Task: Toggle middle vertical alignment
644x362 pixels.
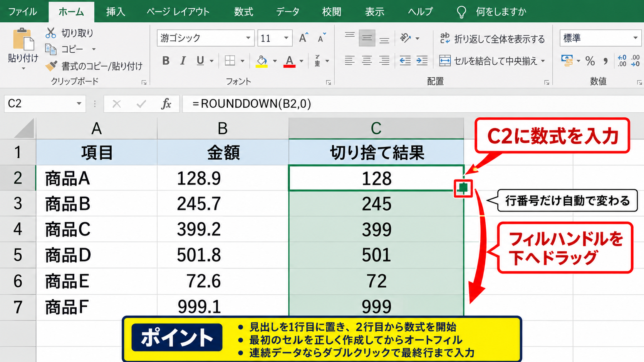Action: click(x=367, y=38)
